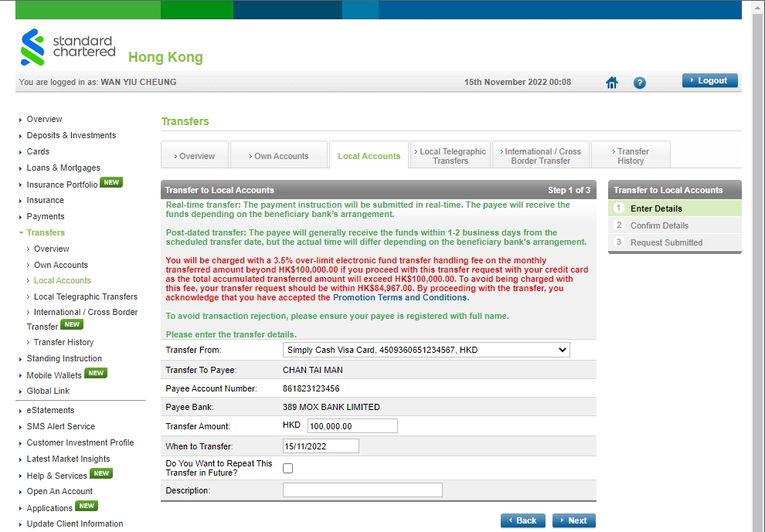Image resolution: width=765 pixels, height=532 pixels.
Task: Open the Transfer History tab
Action: click(631, 156)
